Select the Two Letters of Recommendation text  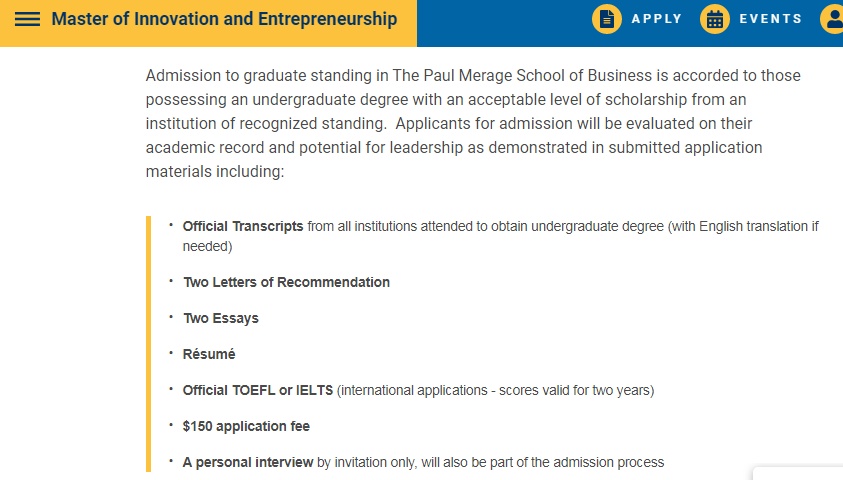[x=287, y=282]
